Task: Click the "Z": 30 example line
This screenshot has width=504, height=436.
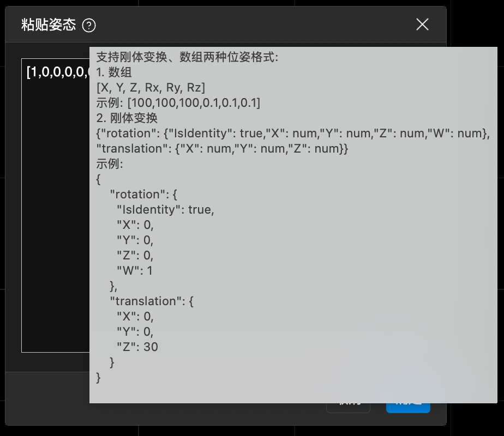Action: pyautogui.click(x=137, y=347)
